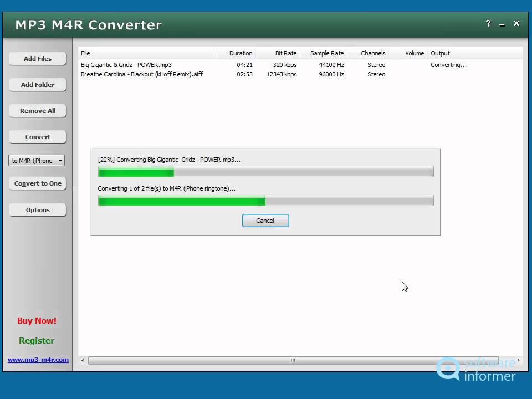The height and width of the screenshot is (399, 532).
Task: Click the horizontal scrollbar right arrow
Action: [518, 360]
